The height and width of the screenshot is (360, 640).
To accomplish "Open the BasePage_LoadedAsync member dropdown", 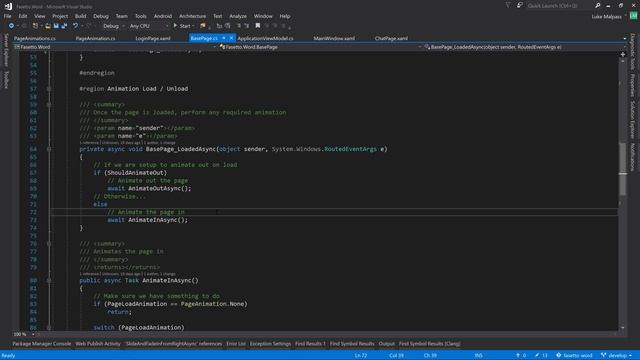I will [524, 47].
